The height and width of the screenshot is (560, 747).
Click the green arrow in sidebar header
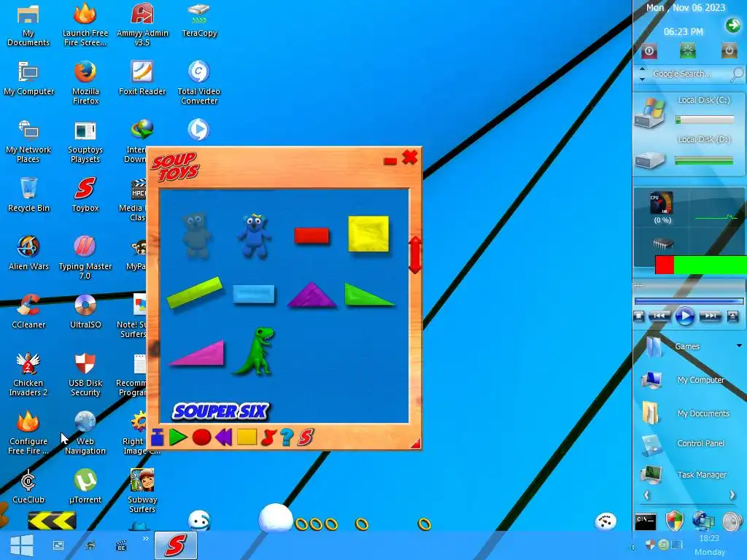[x=732, y=26]
